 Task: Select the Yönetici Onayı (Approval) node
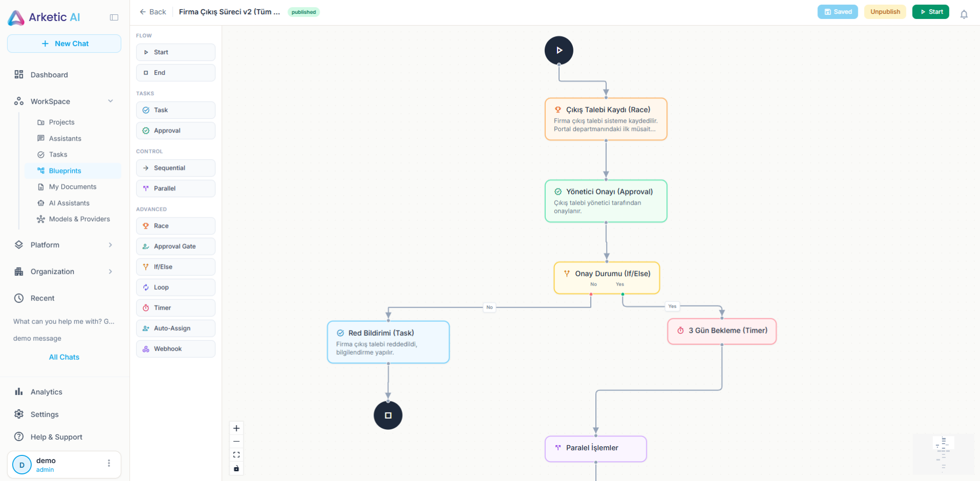tap(606, 201)
